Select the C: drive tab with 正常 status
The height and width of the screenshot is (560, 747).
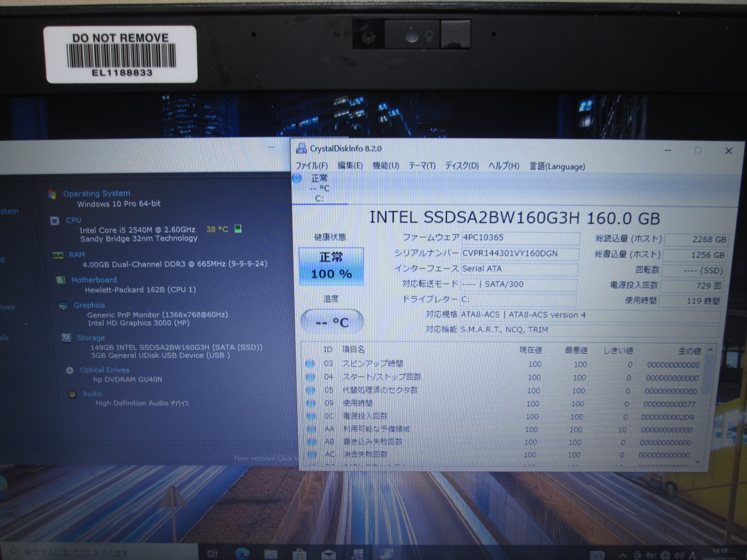tap(319, 188)
